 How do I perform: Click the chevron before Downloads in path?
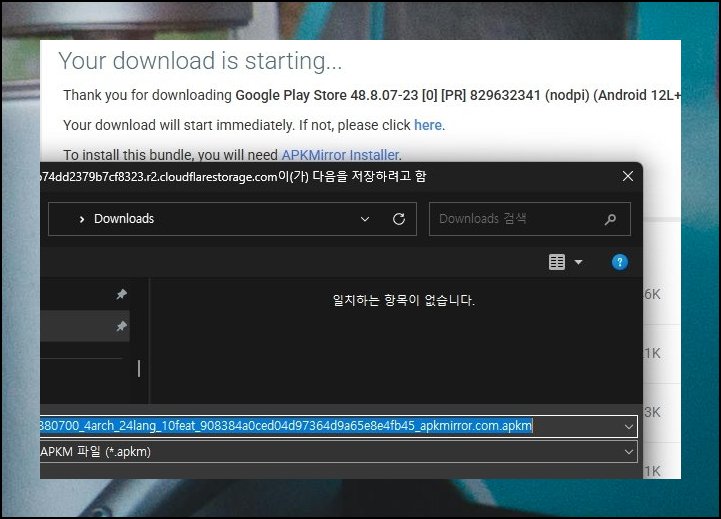81,219
